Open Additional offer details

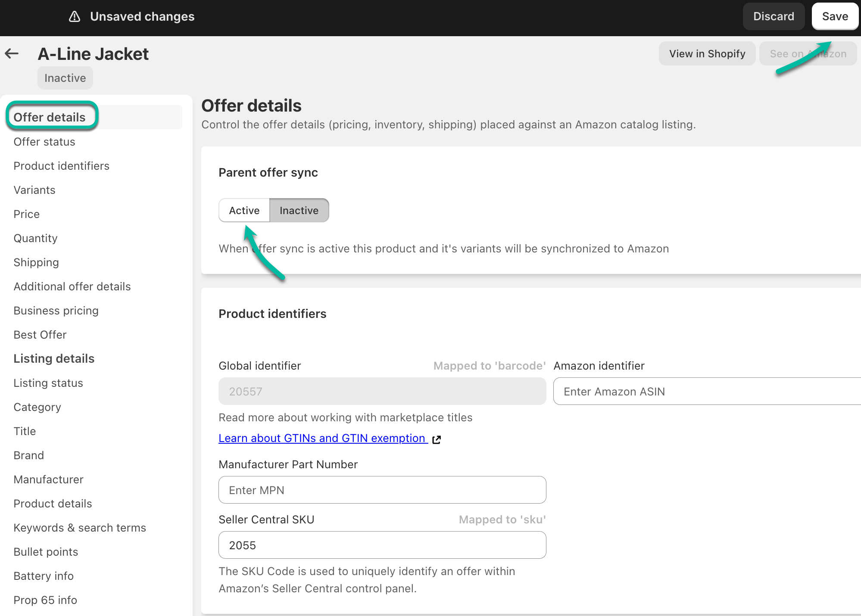[x=72, y=286]
